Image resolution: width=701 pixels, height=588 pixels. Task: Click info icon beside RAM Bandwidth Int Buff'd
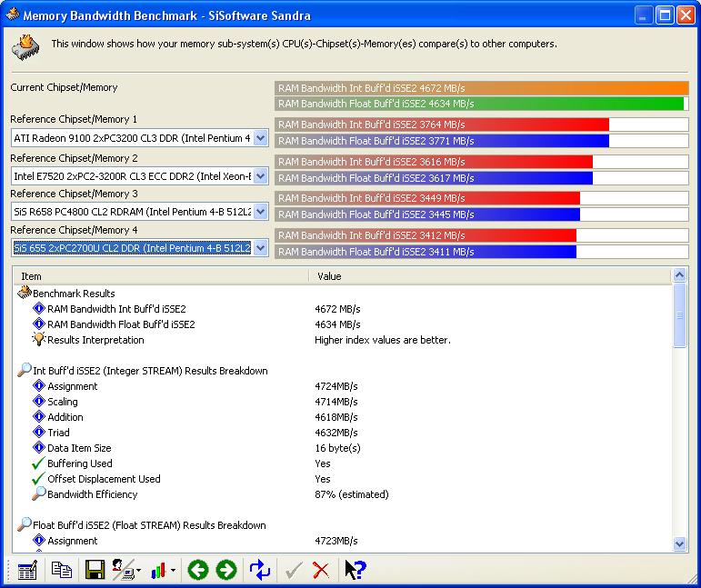click(x=39, y=308)
